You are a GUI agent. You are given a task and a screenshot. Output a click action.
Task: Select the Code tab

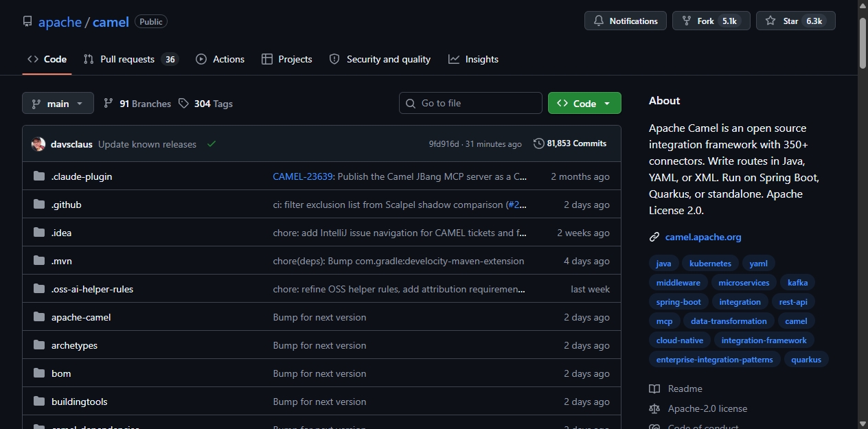click(47, 60)
